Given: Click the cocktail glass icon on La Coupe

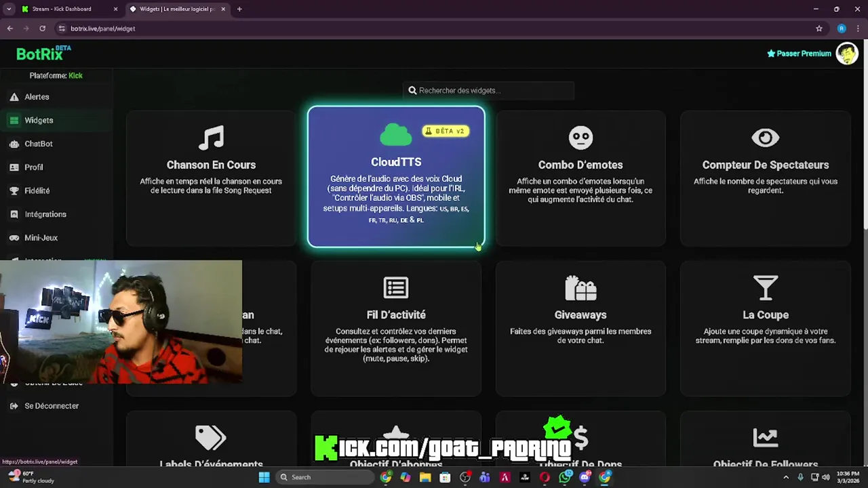Looking at the screenshot, I should [765, 287].
